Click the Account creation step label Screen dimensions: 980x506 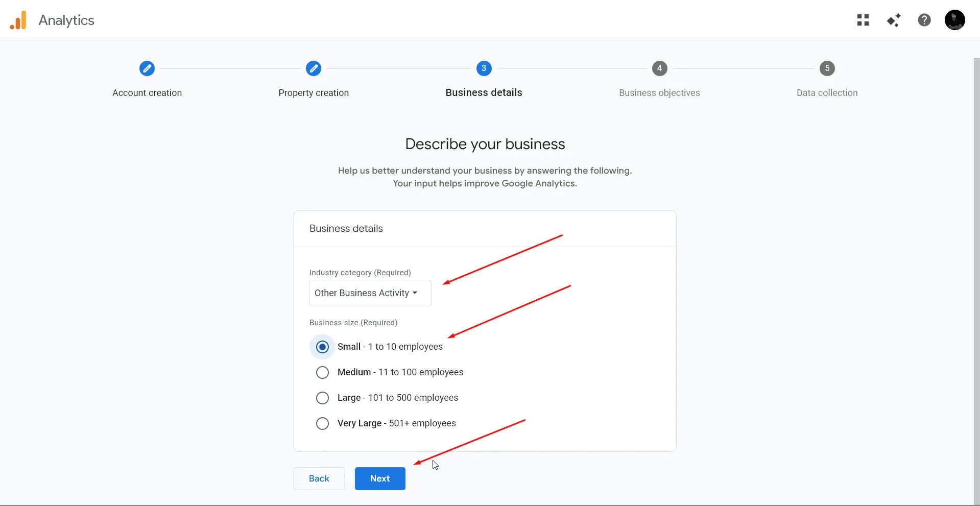pos(147,93)
